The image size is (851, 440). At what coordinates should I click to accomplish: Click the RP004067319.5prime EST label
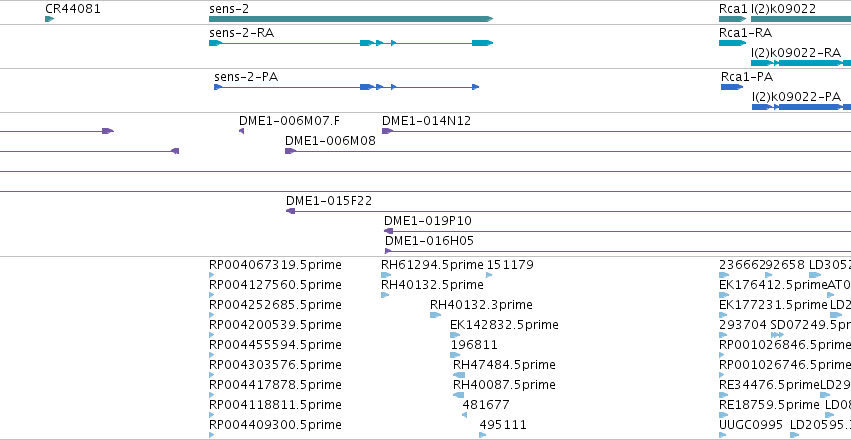point(275,265)
